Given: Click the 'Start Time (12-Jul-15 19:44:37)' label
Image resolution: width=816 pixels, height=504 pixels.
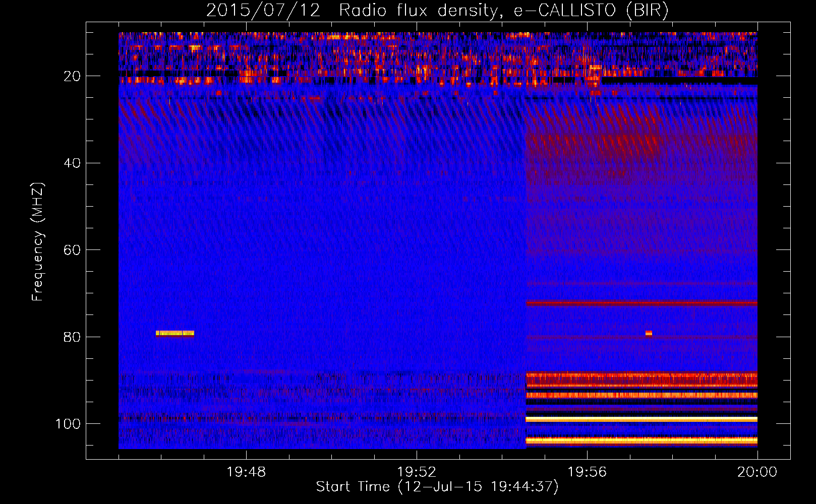Looking at the screenshot, I should (437, 487).
